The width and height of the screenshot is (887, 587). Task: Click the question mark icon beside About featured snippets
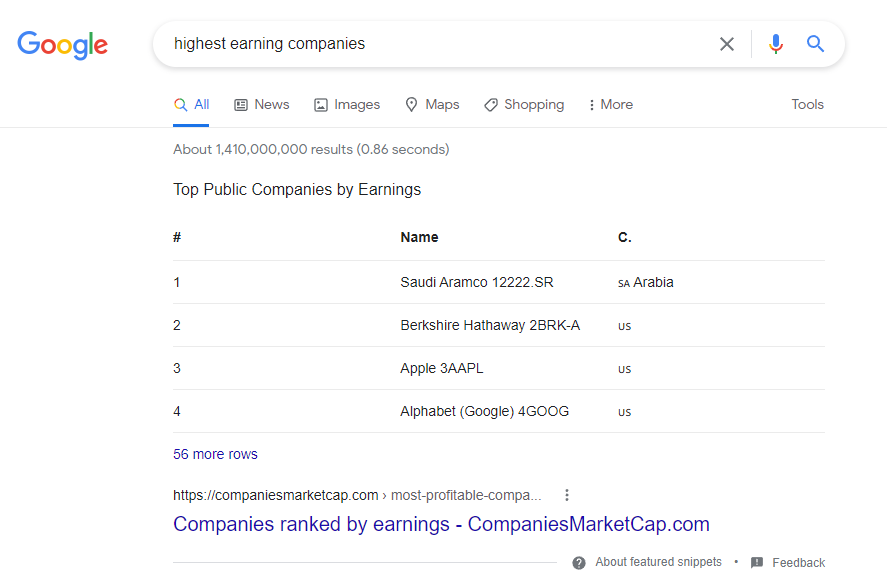(579, 563)
